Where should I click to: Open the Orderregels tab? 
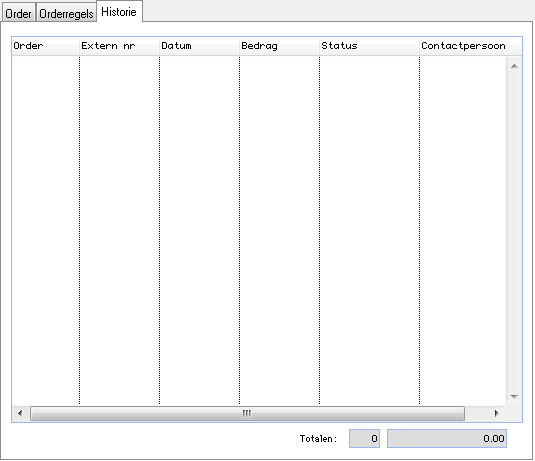tap(66, 13)
